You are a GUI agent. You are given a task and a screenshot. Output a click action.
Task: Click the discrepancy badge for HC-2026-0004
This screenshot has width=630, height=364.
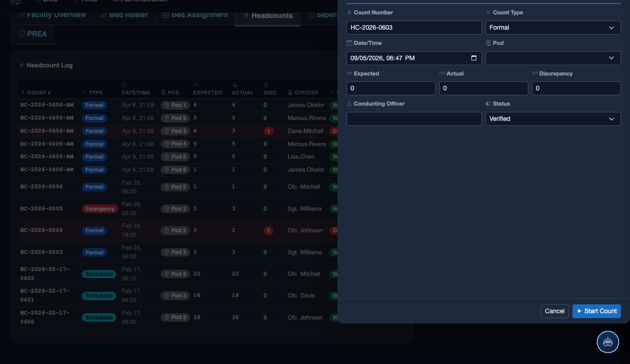point(268,231)
